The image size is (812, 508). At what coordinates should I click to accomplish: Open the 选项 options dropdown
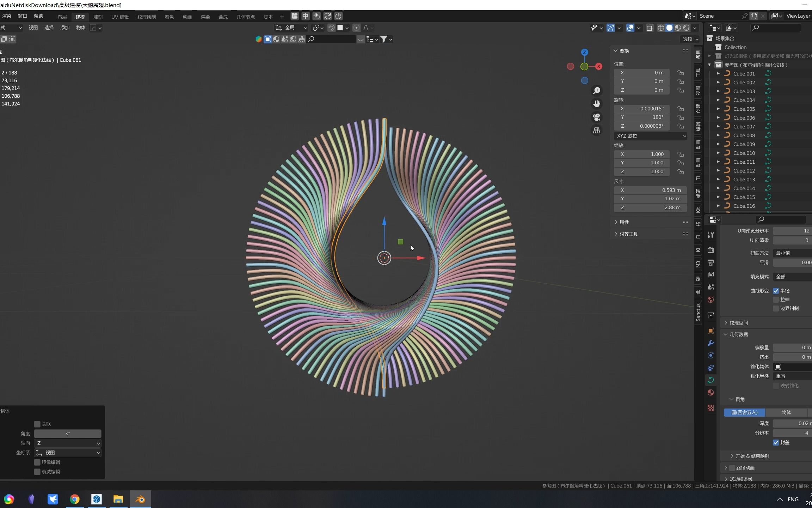[690, 39]
